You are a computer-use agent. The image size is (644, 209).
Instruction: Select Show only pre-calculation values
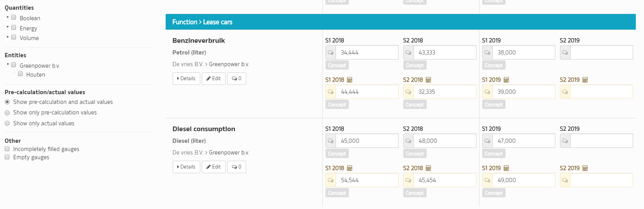[7, 112]
